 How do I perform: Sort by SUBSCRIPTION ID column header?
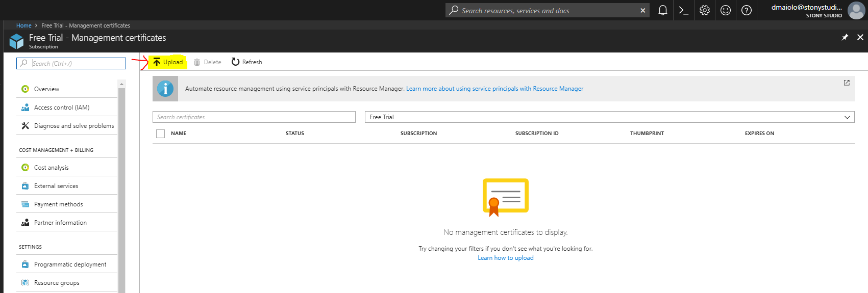pyautogui.click(x=537, y=134)
